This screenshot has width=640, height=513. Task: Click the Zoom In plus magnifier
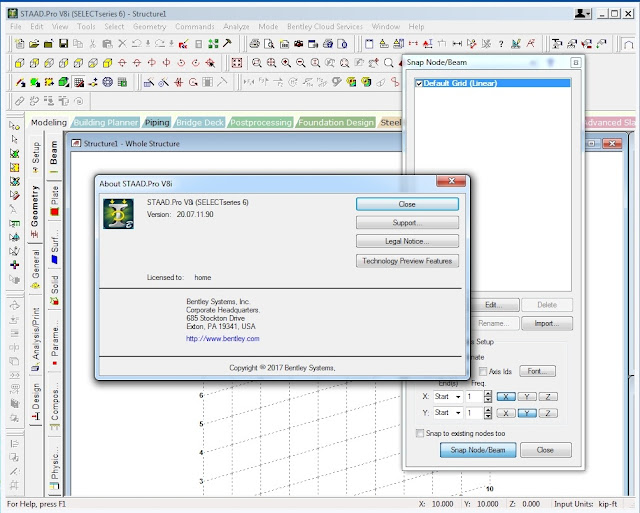pyautogui.click(x=286, y=63)
